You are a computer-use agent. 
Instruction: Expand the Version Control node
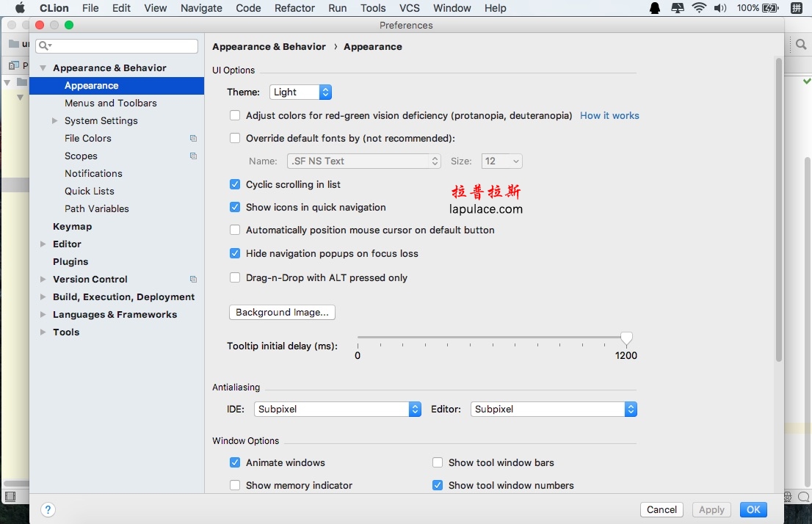click(x=43, y=279)
